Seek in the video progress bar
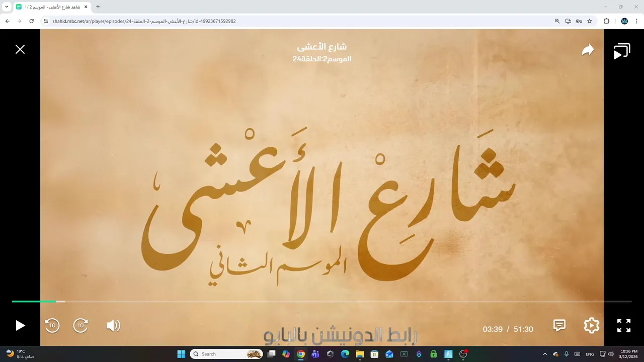 pyautogui.click(x=322, y=301)
